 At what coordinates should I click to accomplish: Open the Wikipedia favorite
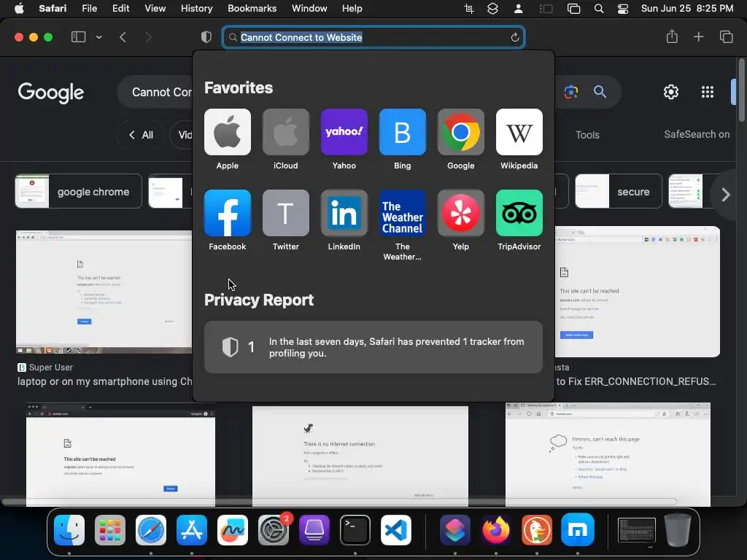(x=519, y=132)
